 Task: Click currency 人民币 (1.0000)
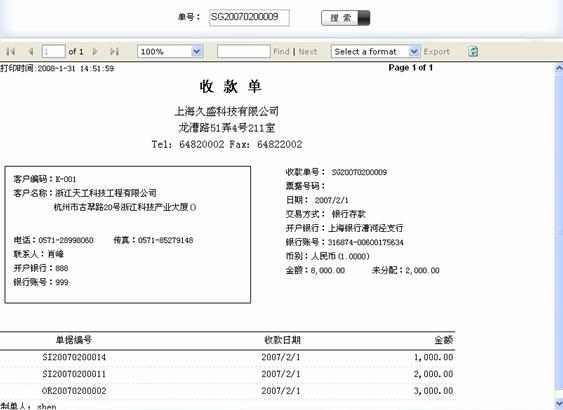tap(340, 256)
